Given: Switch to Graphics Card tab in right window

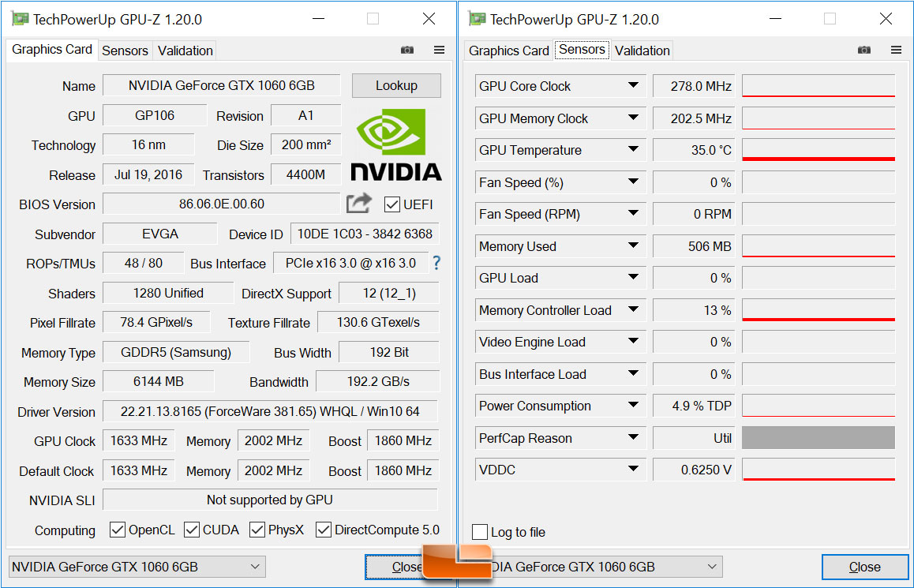Looking at the screenshot, I should tap(509, 51).
